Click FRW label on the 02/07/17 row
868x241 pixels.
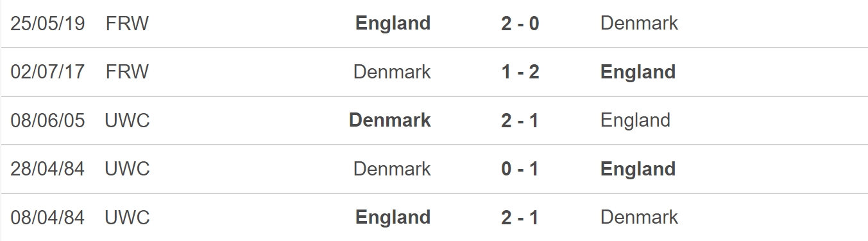[x=127, y=71]
